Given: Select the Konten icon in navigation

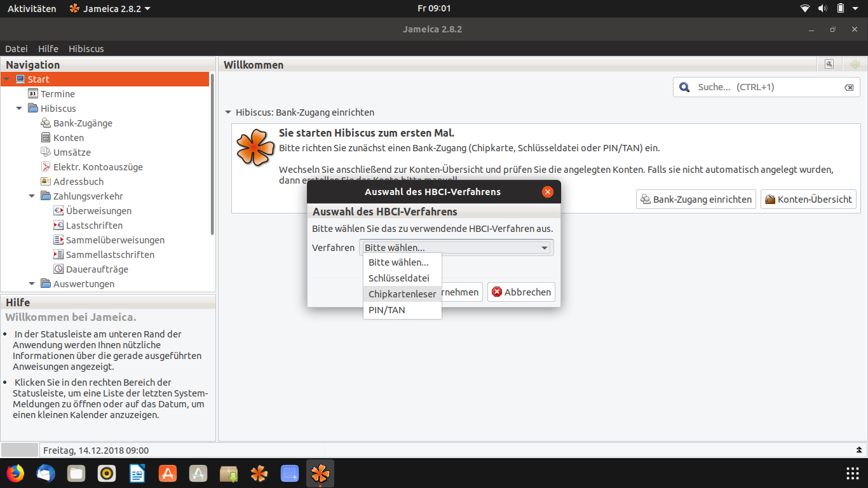Looking at the screenshot, I should [46, 137].
